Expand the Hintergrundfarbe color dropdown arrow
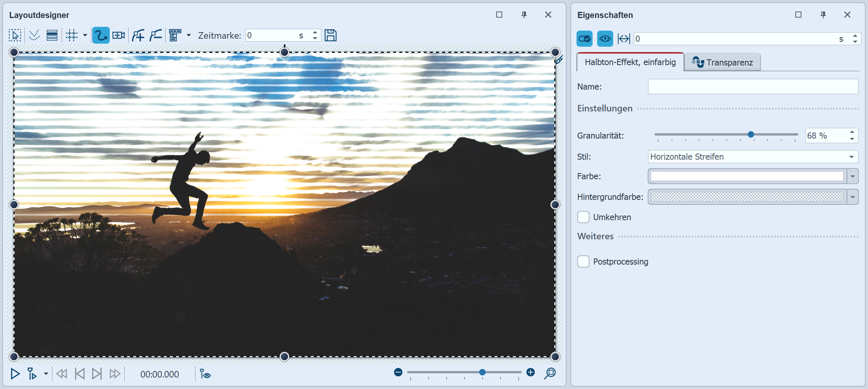This screenshot has width=868, height=389. click(853, 197)
